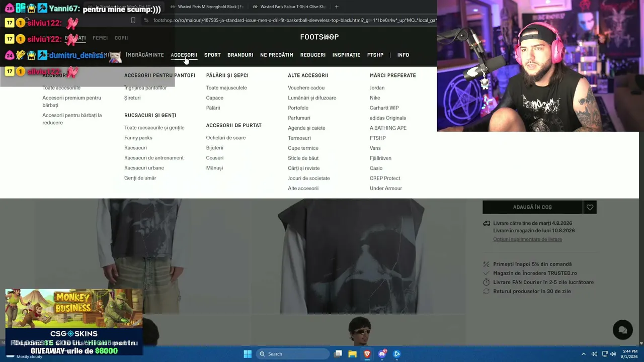Screen dimensions: 644x362
Task: Click the taskbar Search box
Action: tap(292, 354)
